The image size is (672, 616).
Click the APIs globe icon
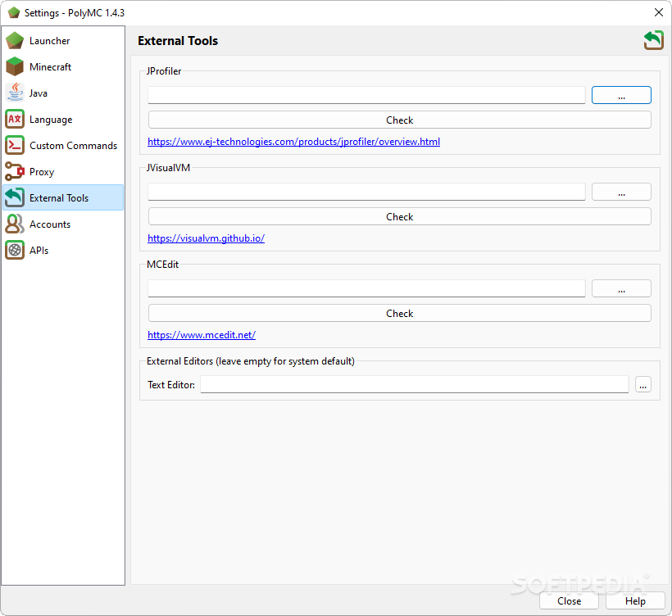point(15,250)
